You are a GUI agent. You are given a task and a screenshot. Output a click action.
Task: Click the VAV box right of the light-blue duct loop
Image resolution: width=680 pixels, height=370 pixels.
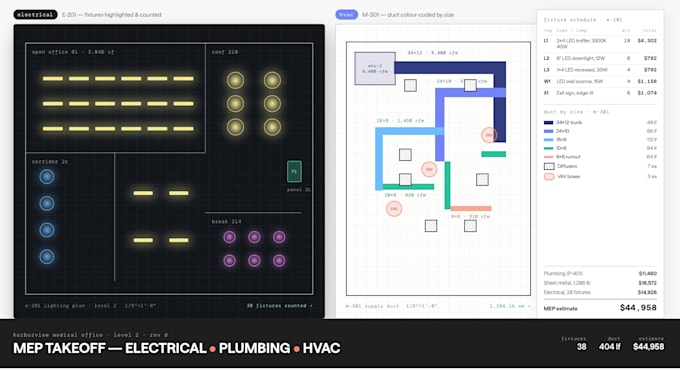[x=429, y=169]
